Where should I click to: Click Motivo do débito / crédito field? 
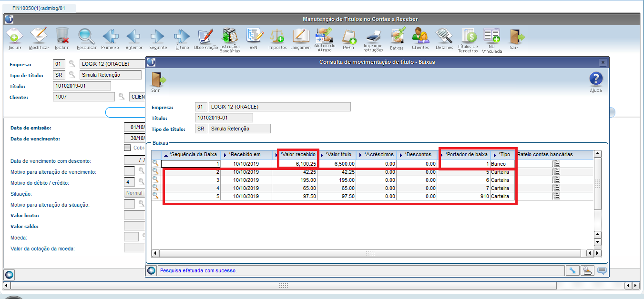tap(129, 182)
